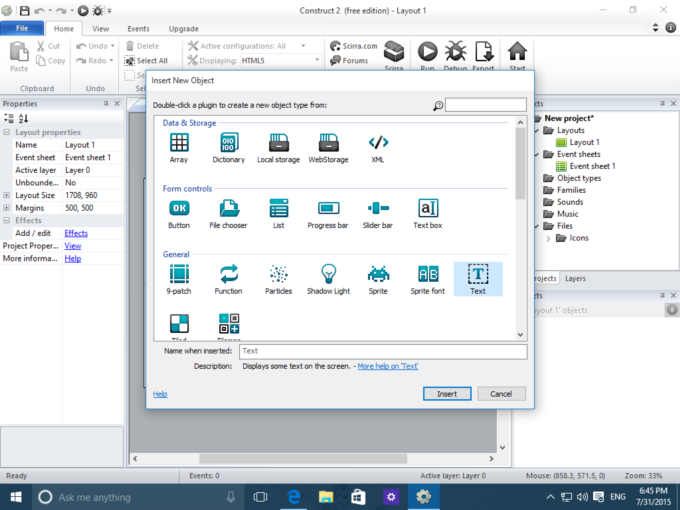Open the Start page home icon
The width and height of the screenshot is (680, 510).
click(517, 52)
